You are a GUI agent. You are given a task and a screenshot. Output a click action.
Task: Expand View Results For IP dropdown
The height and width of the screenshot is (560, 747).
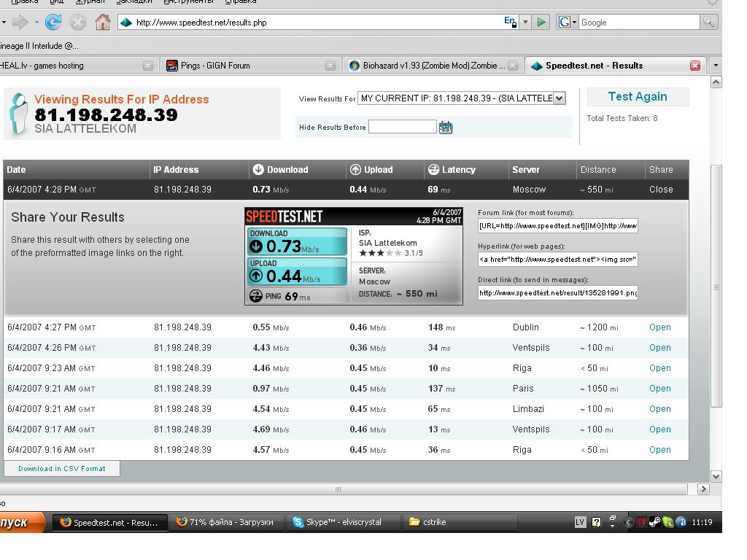560,98
